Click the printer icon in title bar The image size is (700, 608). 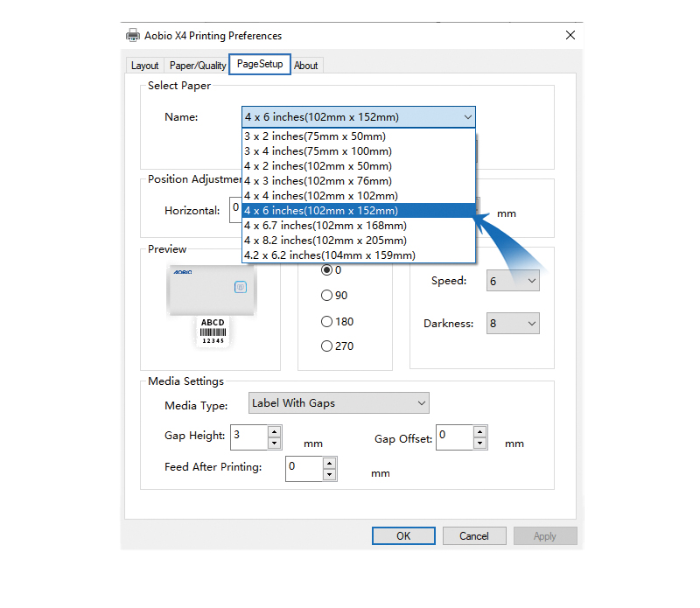coord(133,35)
